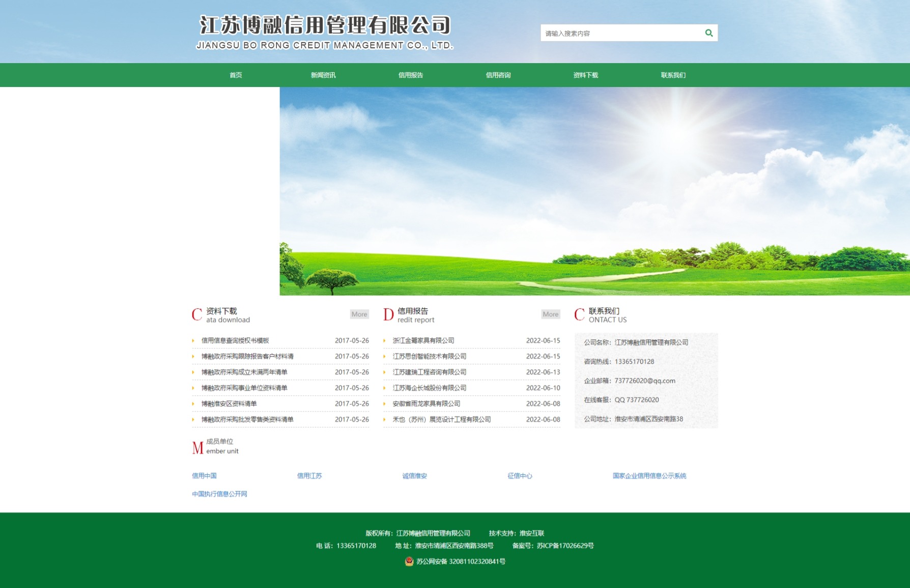910x588 pixels.
Task: Open 江苏建瑞工程咨询有限公司 report link
Action: coord(430,372)
